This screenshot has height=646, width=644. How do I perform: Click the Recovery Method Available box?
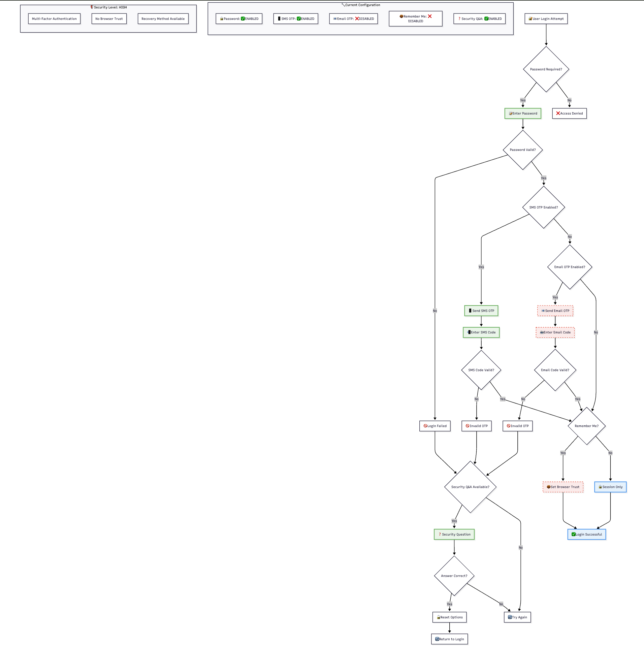coord(163,19)
